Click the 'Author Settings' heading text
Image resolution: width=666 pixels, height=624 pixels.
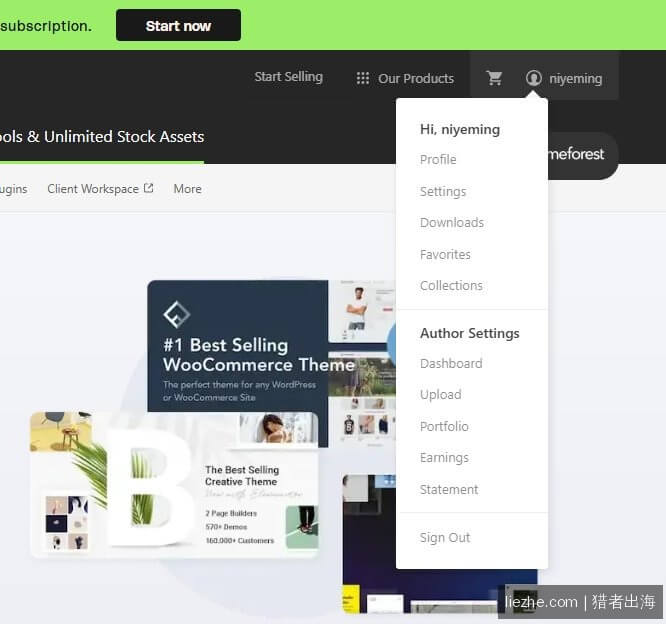(x=469, y=333)
